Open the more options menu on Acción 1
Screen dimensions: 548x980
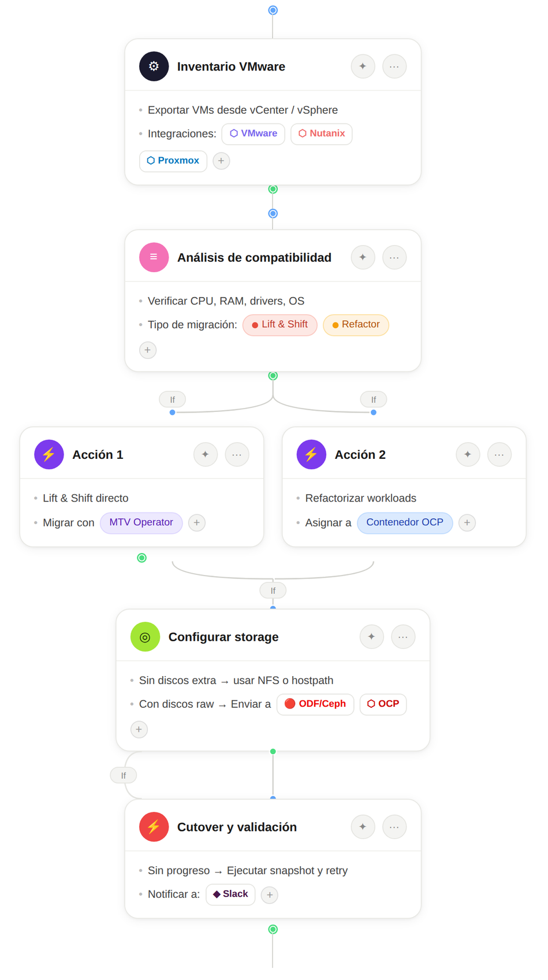click(x=237, y=455)
